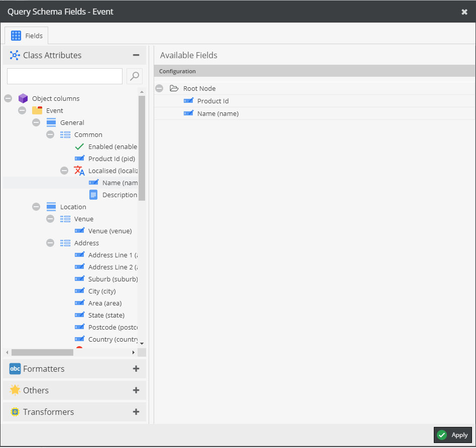
Task: Click the Common fieldset icon
Action: click(65, 134)
